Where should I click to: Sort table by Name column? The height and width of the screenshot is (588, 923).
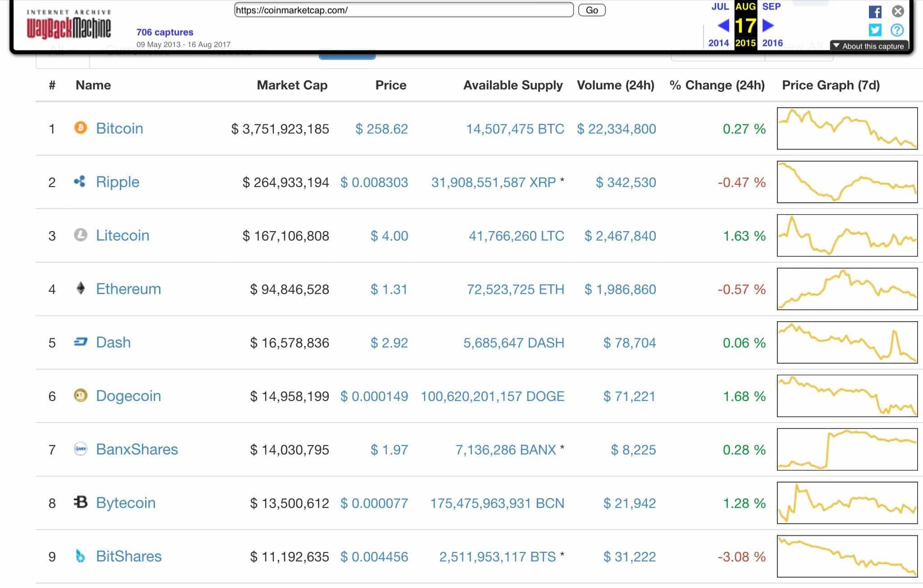tap(93, 85)
